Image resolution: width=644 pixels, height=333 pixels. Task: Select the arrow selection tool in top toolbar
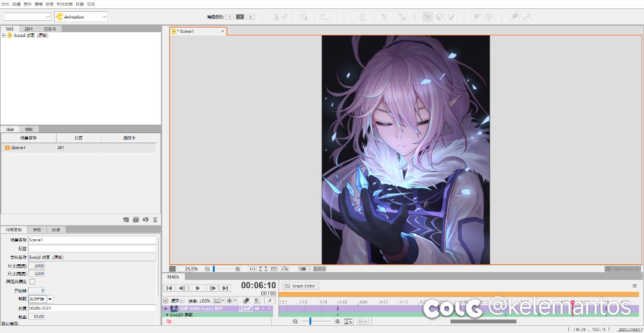428,17
